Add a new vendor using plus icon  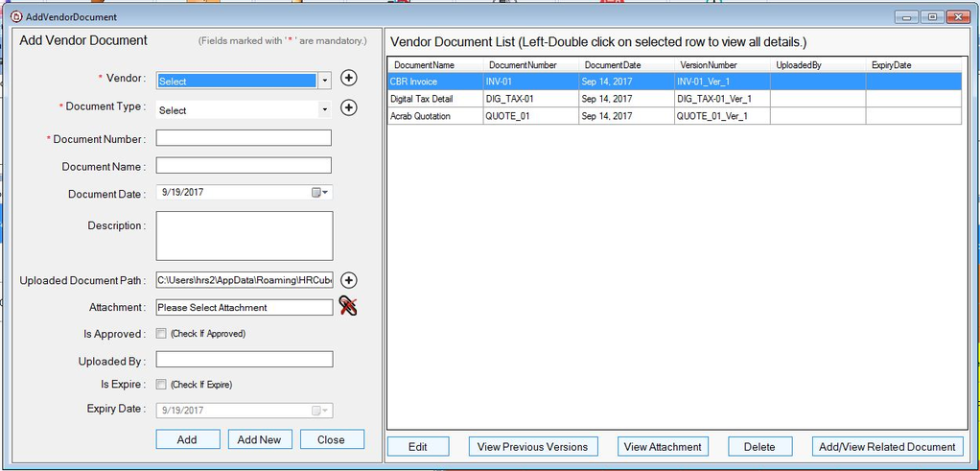click(349, 79)
